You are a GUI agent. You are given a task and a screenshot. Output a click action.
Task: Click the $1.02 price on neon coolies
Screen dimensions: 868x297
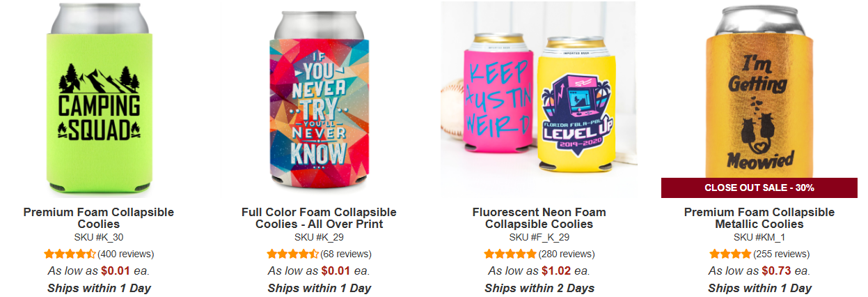coord(558,271)
